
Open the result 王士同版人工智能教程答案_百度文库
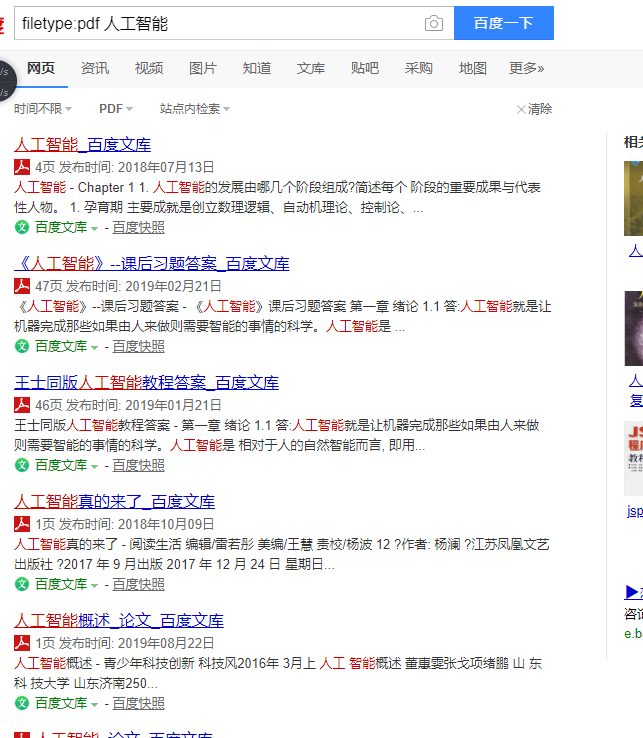point(146,383)
